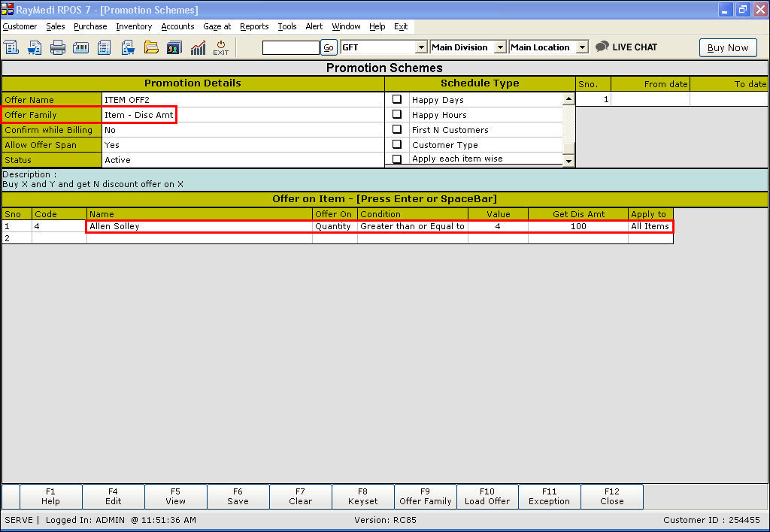Viewport: 770px width, 532px height.
Task: Open LIVE CHAT speech bubble
Action: 626,47
